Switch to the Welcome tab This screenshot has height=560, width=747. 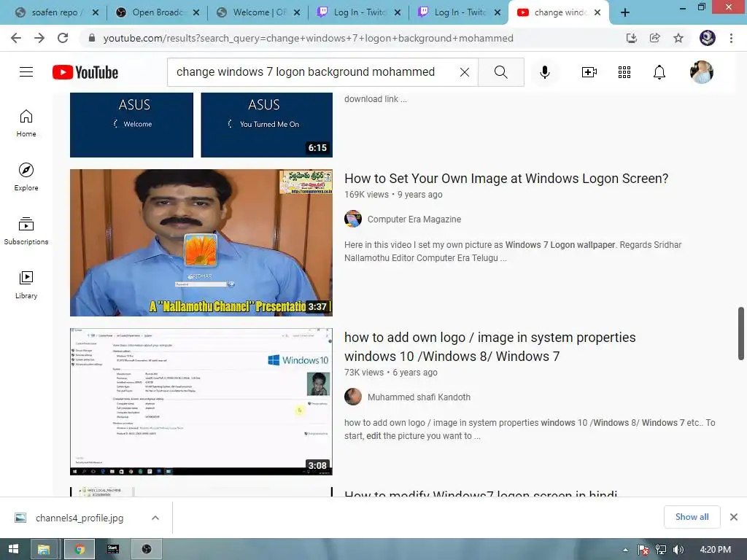tap(252, 12)
